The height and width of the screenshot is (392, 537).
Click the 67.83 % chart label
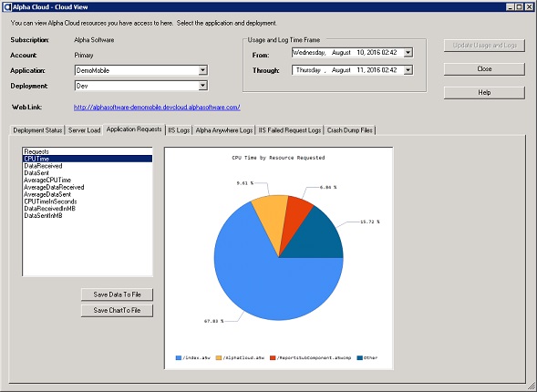(213, 321)
